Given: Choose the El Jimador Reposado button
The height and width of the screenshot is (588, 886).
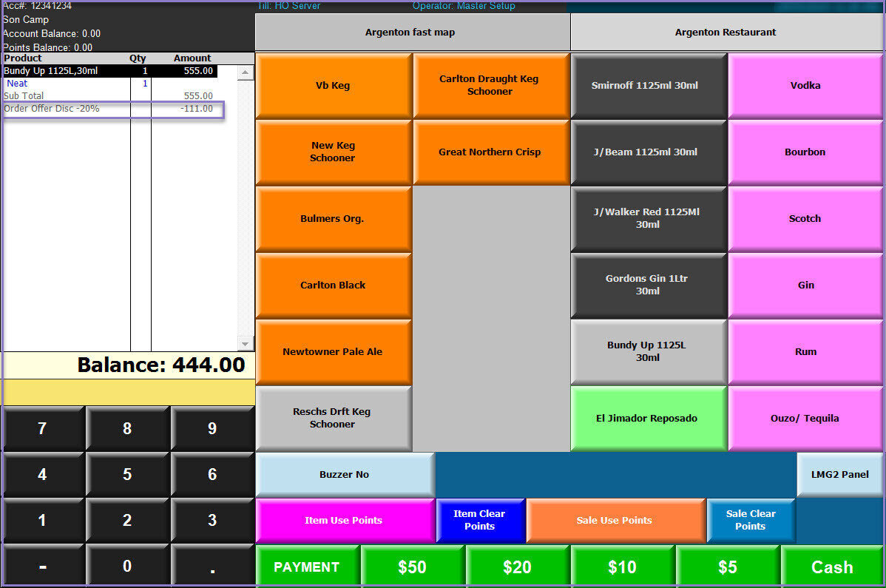Looking at the screenshot, I should coord(648,419).
